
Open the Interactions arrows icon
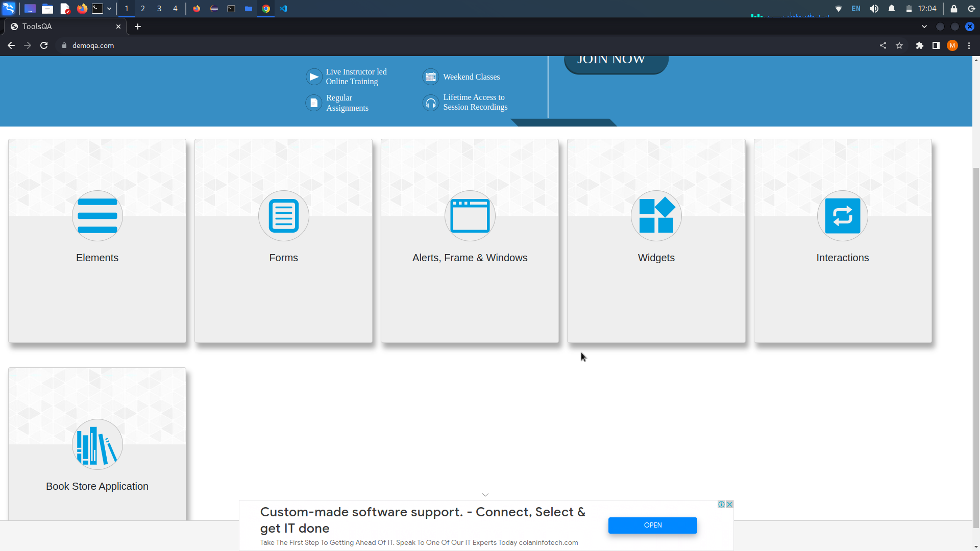[x=842, y=216]
